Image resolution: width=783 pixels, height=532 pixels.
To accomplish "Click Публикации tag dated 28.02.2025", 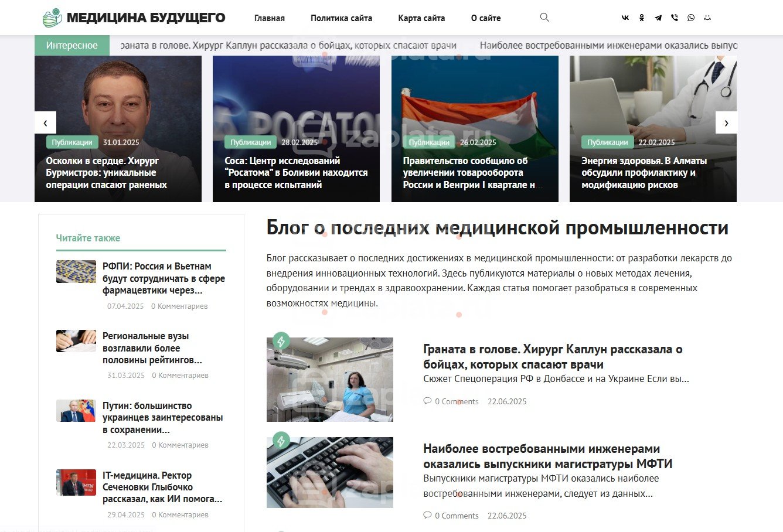I will pyautogui.click(x=250, y=142).
